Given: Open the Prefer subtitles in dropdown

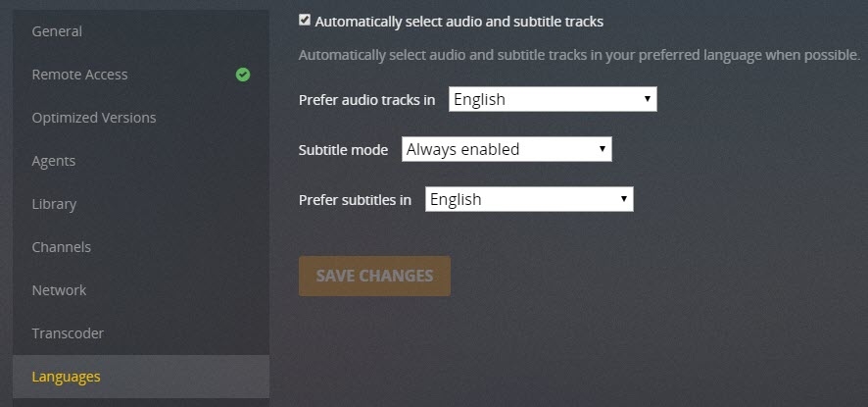Looking at the screenshot, I should (529, 199).
